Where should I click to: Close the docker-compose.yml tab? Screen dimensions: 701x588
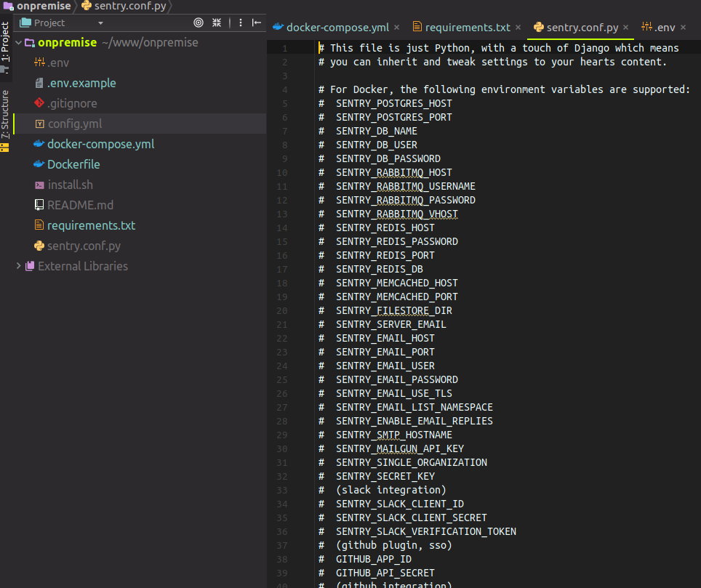coord(396,28)
